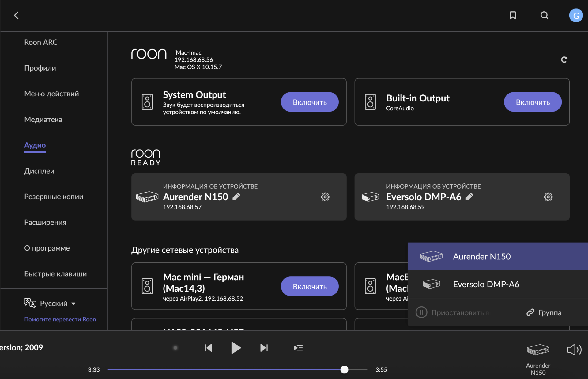Open Быстрые клавиши settings section
Screen dimensions: 588x379
pyautogui.click(x=55, y=274)
